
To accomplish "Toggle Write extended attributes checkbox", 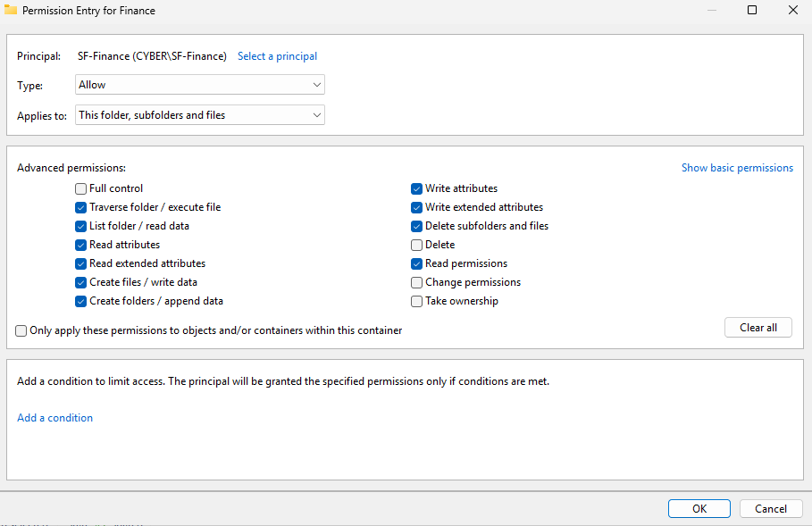I will pos(417,207).
